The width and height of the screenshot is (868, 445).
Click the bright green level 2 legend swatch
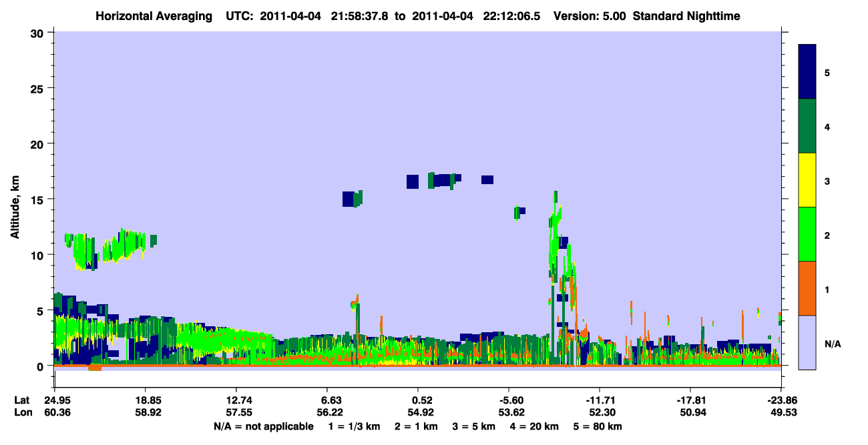click(807, 234)
